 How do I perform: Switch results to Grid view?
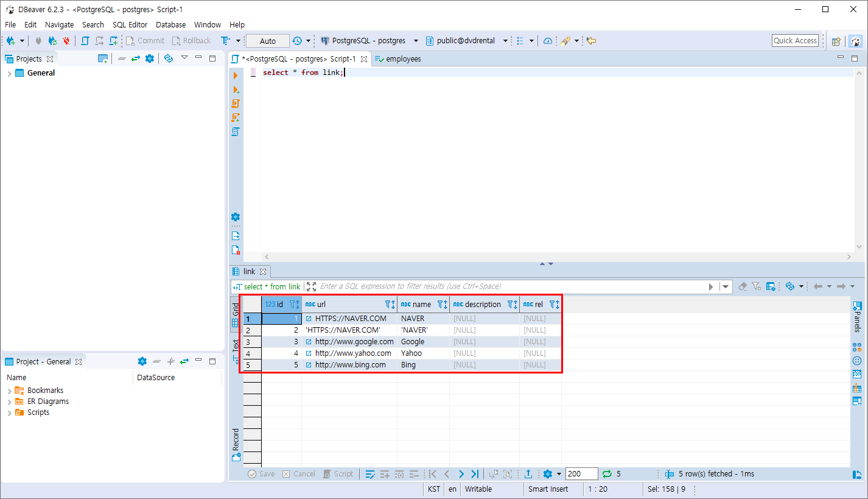point(236,316)
